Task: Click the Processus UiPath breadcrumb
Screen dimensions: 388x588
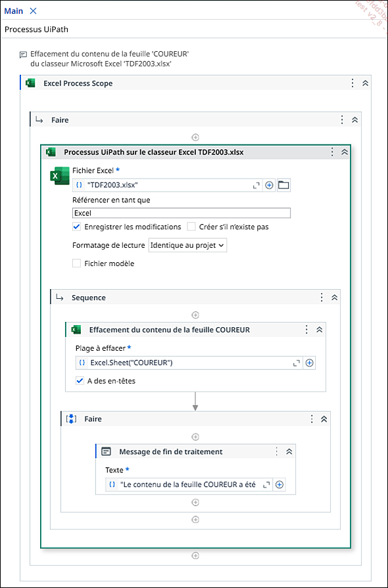Action: pyautogui.click(x=36, y=29)
